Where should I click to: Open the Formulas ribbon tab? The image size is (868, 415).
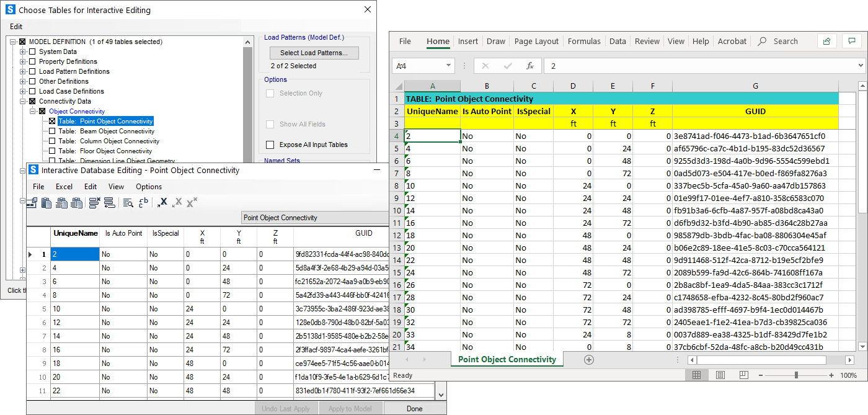point(584,42)
